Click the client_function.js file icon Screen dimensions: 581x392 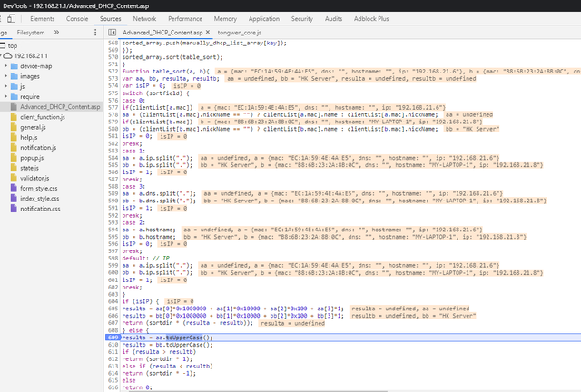(14, 117)
